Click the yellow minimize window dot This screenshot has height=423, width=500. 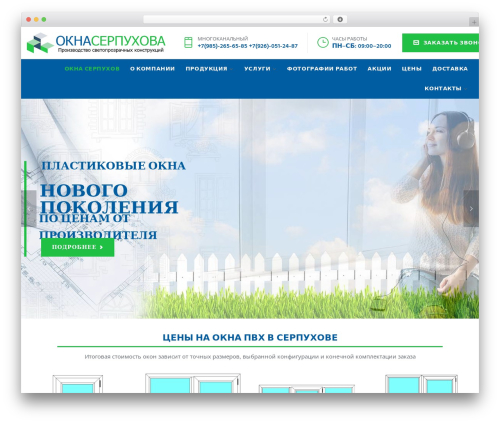coord(36,20)
